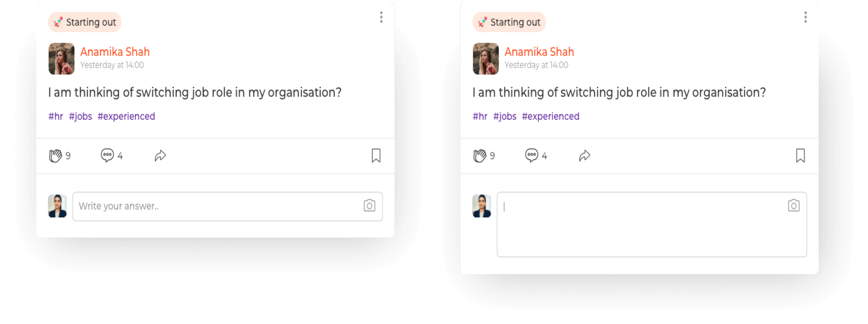Clap for the post in right card
This screenshot has height=324, width=868.
coord(480,156)
